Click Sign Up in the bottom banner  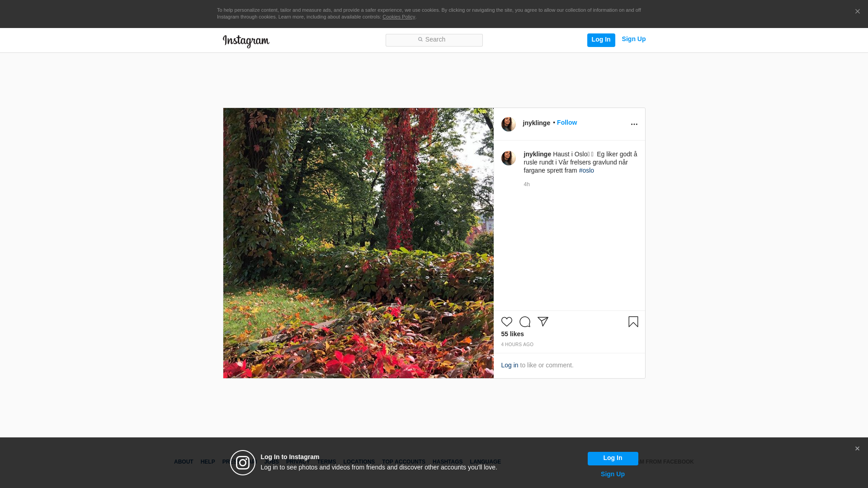(613, 474)
